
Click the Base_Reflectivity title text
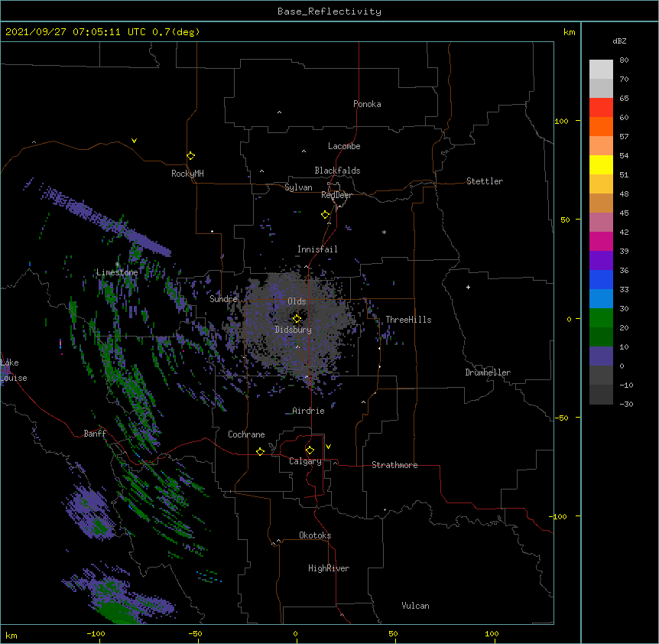329,11
